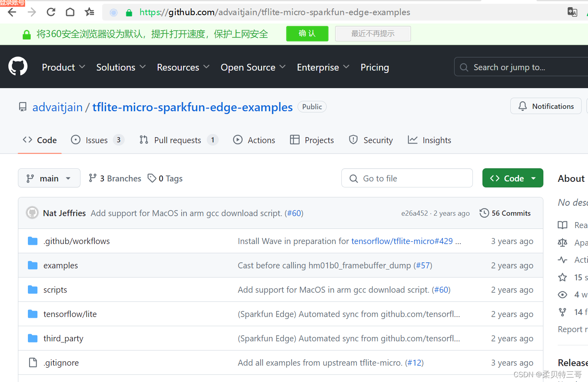The width and height of the screenshot is (588, 382).
Task: Click the translate page icon
Action: pos(572,12)
